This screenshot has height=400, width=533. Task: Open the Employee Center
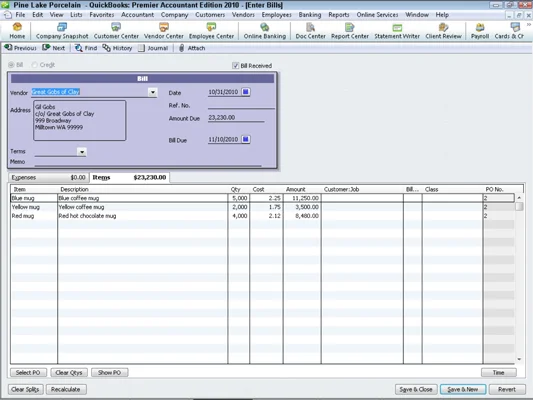(x=211, y=31)
